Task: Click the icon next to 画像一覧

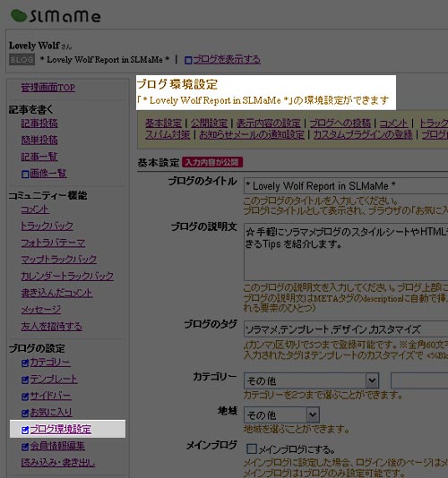Action: tap(25, 174)
